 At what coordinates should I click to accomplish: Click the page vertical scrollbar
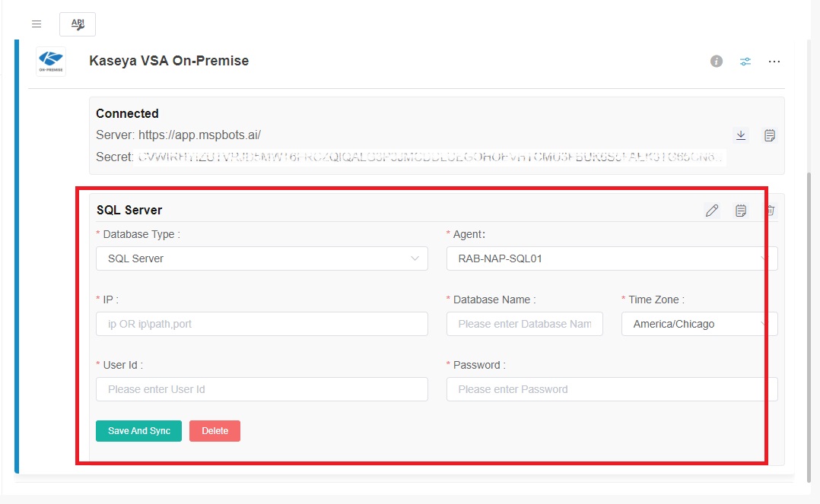click(811, 327)
